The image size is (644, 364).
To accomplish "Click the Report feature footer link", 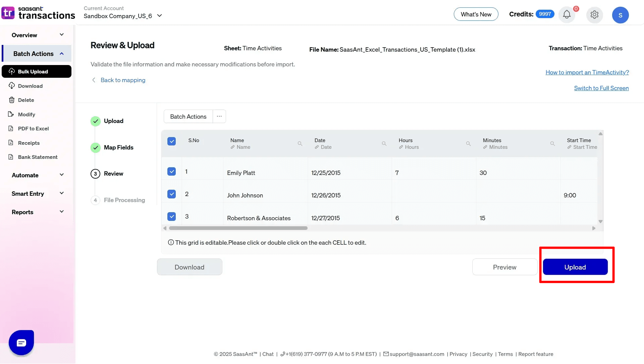I will [536, 354].
